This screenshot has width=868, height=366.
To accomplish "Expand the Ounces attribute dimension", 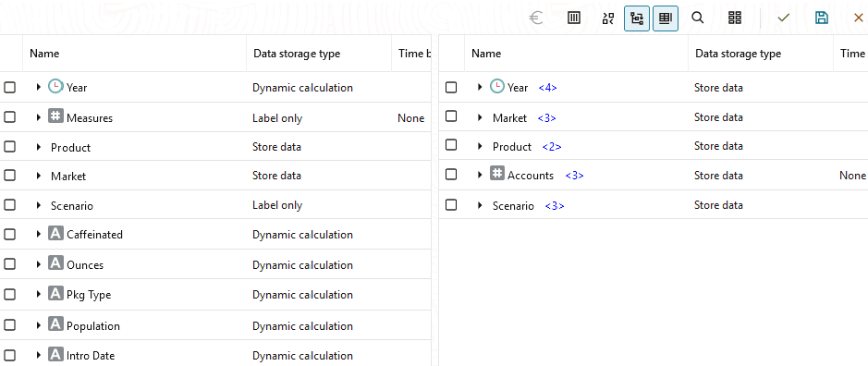I will click(38, 264).
